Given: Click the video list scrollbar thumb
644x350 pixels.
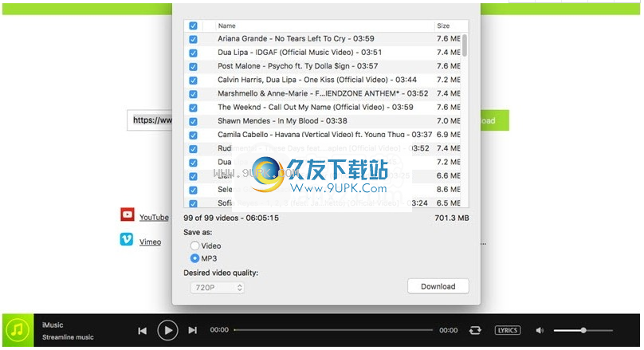Looking at the screenshot, I should [x=465, y=45].
